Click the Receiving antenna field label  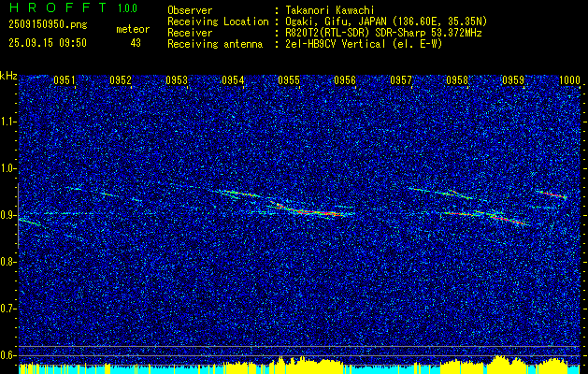point(215,44)
